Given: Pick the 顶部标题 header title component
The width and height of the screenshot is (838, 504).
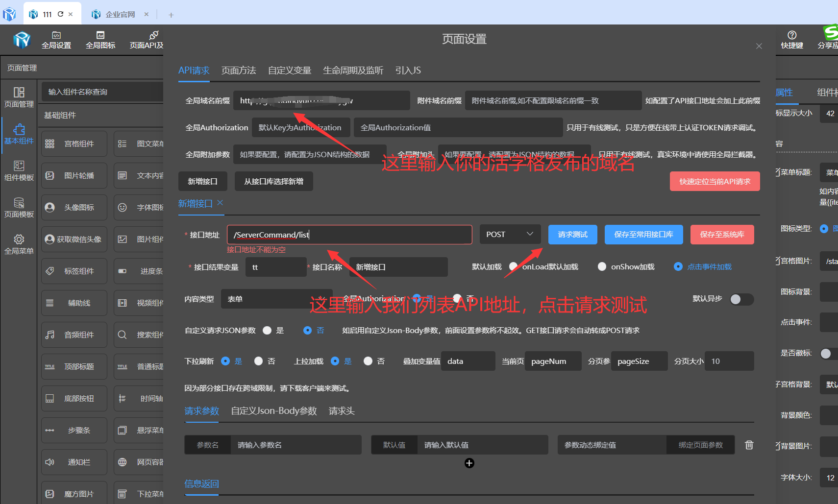Looking at the screenshot, I should [74, 366].
